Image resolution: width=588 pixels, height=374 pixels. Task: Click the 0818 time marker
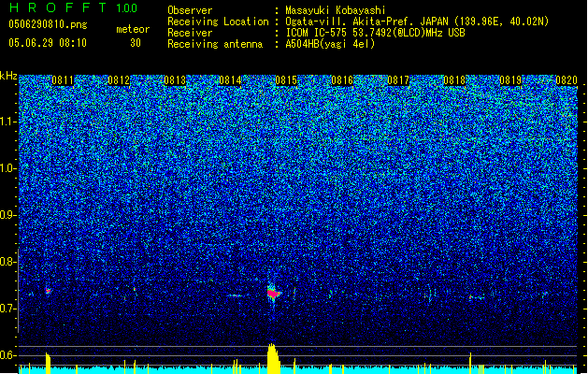pyautogui.click(x=454, y=80)
